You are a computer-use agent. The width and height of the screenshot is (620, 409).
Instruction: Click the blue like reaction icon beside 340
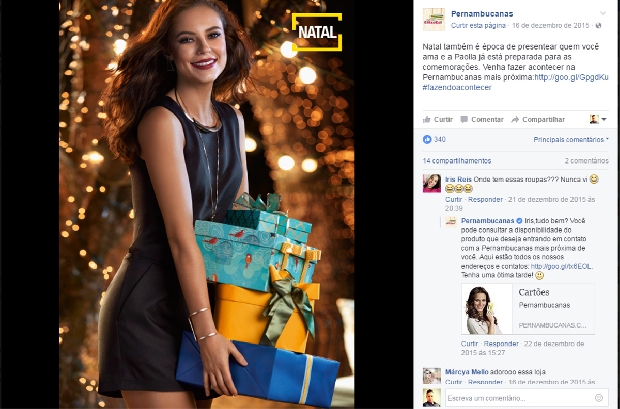[427, 139]
